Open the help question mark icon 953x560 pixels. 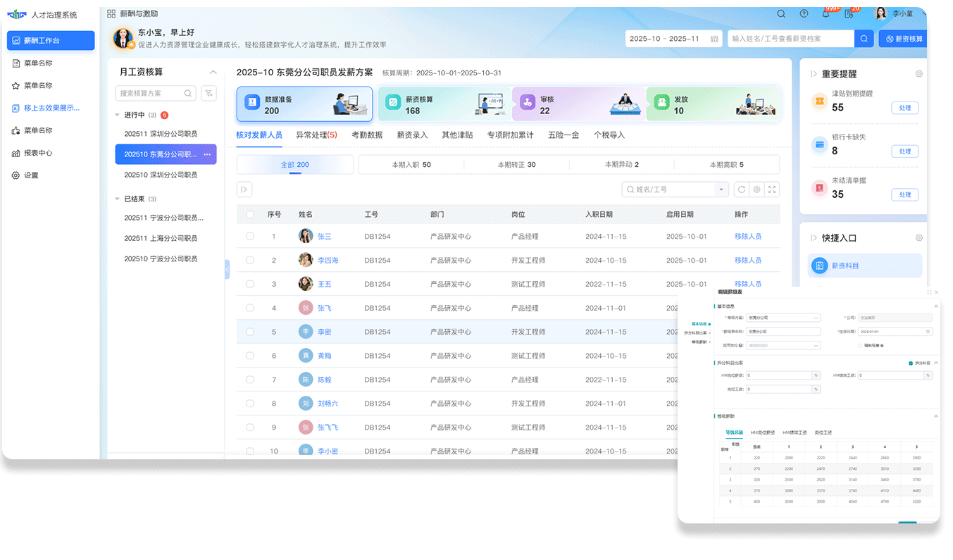pos(804,14)
